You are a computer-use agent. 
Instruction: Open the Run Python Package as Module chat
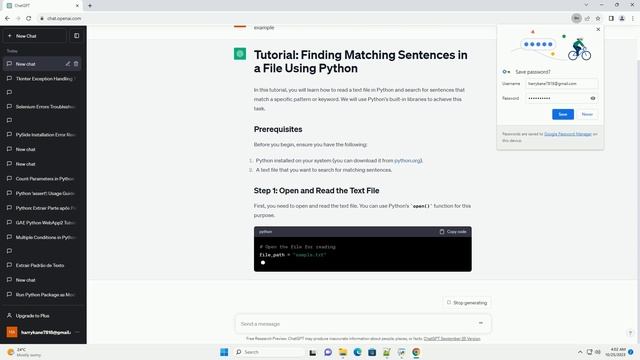coord(42,294)
